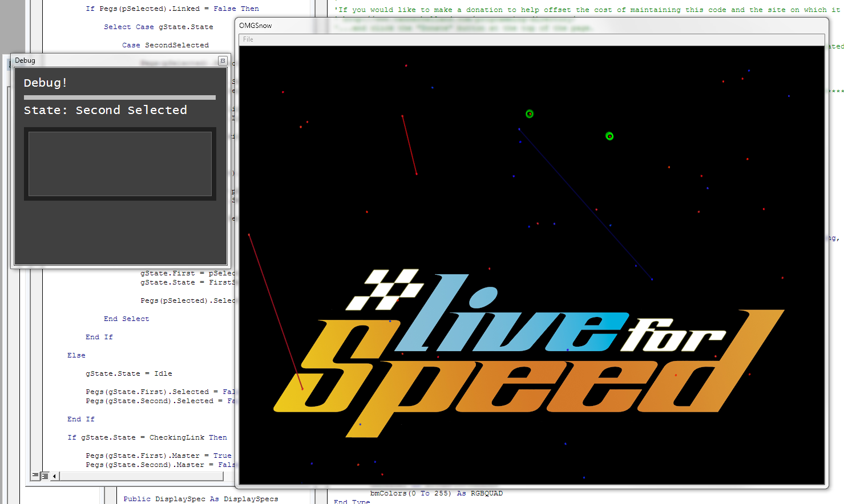Click the line "Public DisplaySpec As DisplaySpecs"
This screenshot has width=844, height=504.
[x=201, y=499]
